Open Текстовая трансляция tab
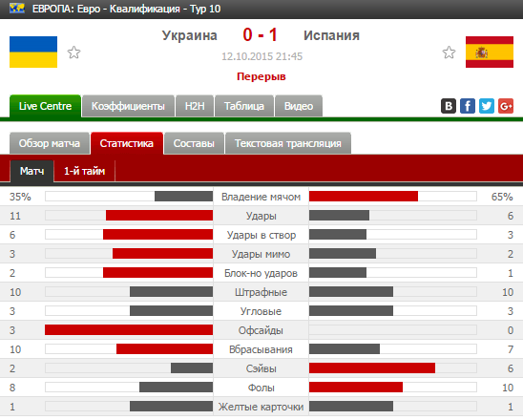The height and width of the screenshot is (420, 523). point(288,143)
